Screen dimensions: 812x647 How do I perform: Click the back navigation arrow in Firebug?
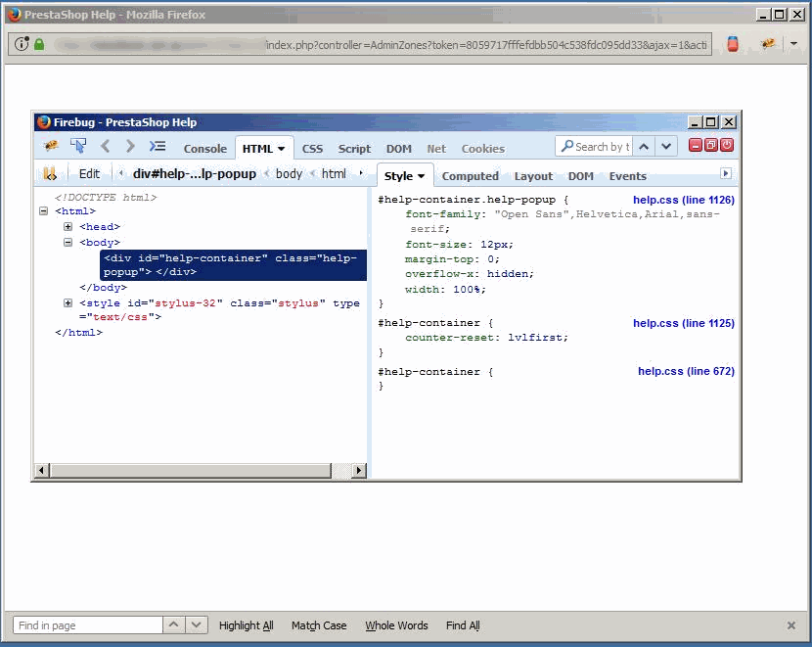tap(105, 146)
